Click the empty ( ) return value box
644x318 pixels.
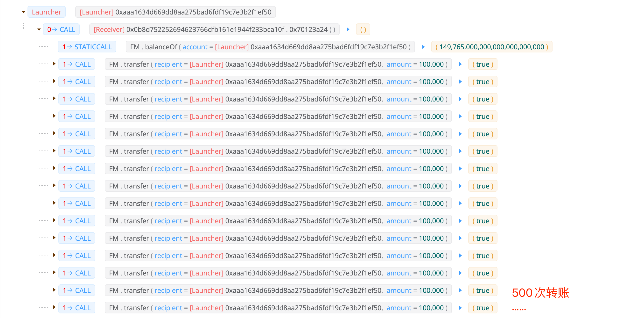(x=363, y=29)
